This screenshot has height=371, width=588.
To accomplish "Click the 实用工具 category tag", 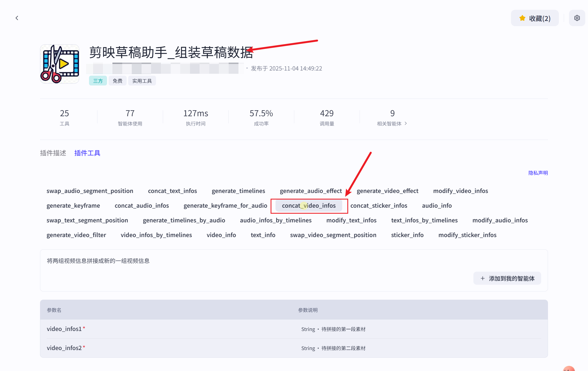I will pyautogui.click(x=142, y=81).
